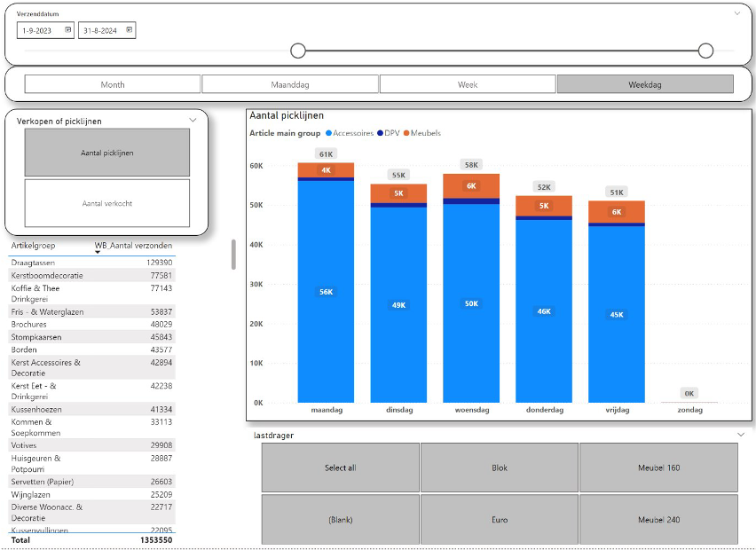Open the lastdrager slicer dropdown chevron

coord(742,435)
